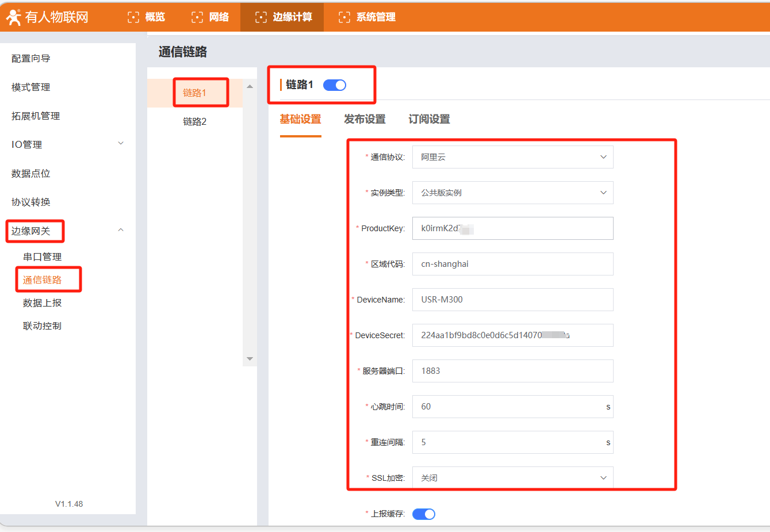This screenshot has height=532, width=770.
Task: Open 串口管理 in the sidebar
Action: pyautogui.click(x=42, y=257)
